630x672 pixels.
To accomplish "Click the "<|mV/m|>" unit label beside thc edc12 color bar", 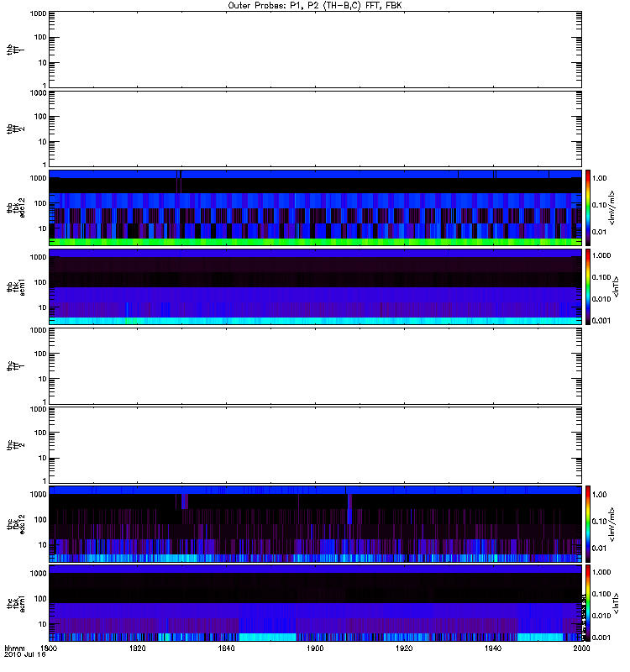I will (x=612, y=523).
